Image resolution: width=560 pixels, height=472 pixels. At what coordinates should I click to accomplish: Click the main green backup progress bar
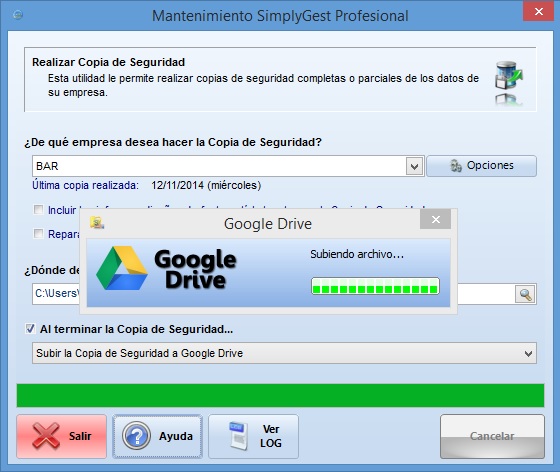coord(280,396)
